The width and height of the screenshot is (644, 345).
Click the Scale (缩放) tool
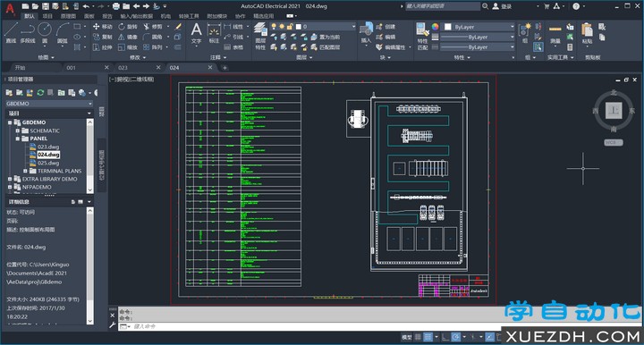pos(128,47)
